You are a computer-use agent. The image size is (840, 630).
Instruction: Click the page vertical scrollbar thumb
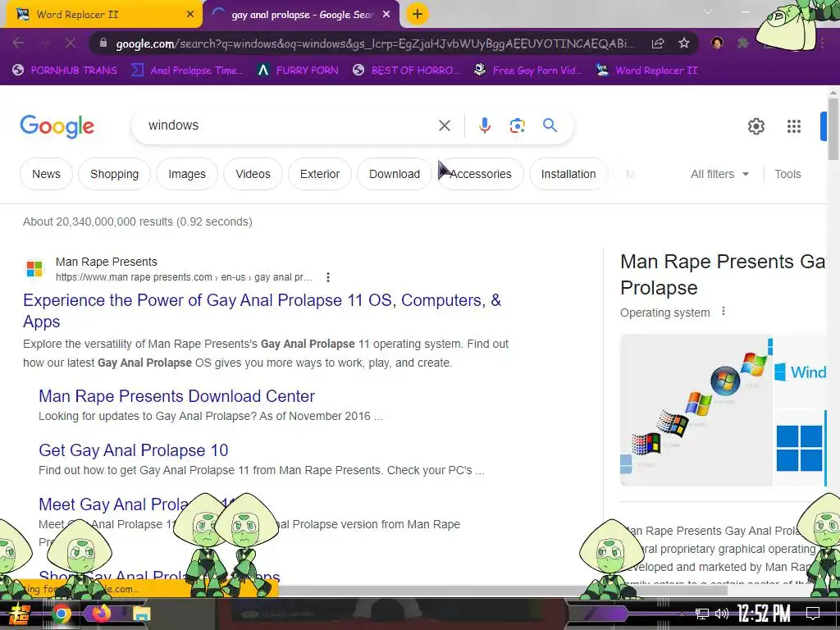833,129
